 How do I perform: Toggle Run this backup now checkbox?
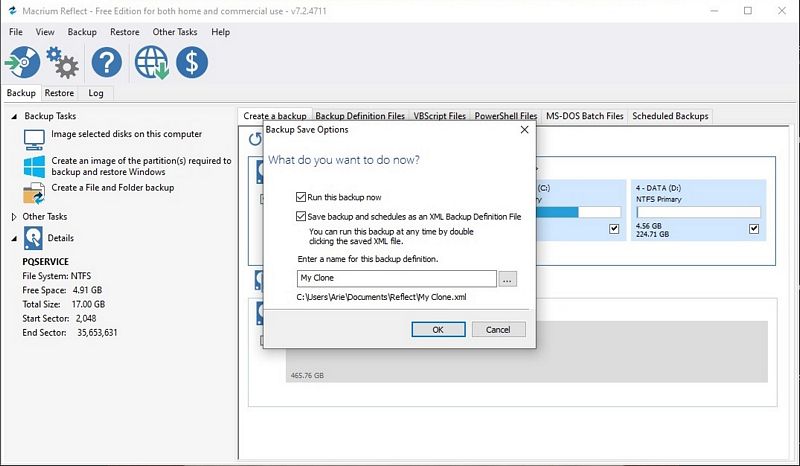301,197
